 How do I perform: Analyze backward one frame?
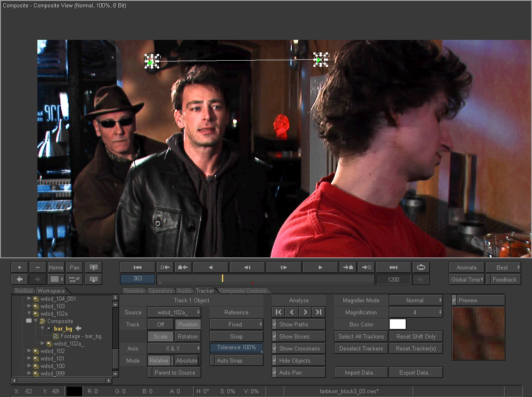(292, 312)
